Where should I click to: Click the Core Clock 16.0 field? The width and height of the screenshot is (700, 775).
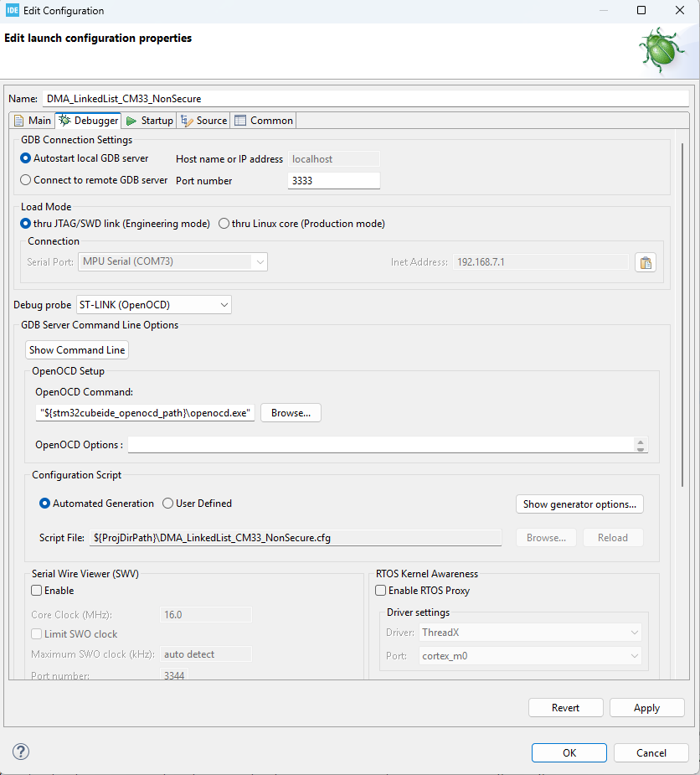(x=206, y=614)
